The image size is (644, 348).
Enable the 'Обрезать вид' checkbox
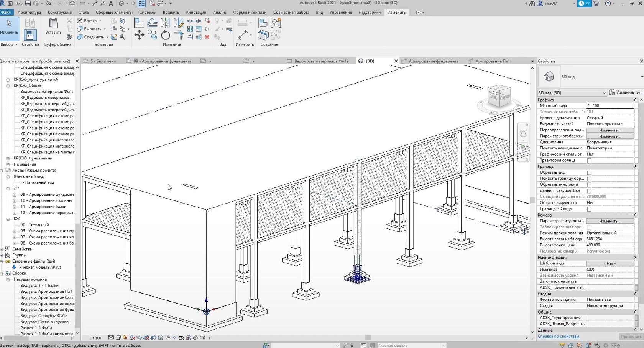click(589, 173)
